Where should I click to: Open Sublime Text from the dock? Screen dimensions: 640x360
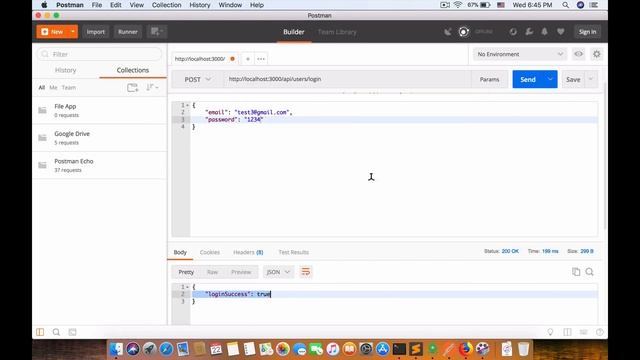(416, 349)
